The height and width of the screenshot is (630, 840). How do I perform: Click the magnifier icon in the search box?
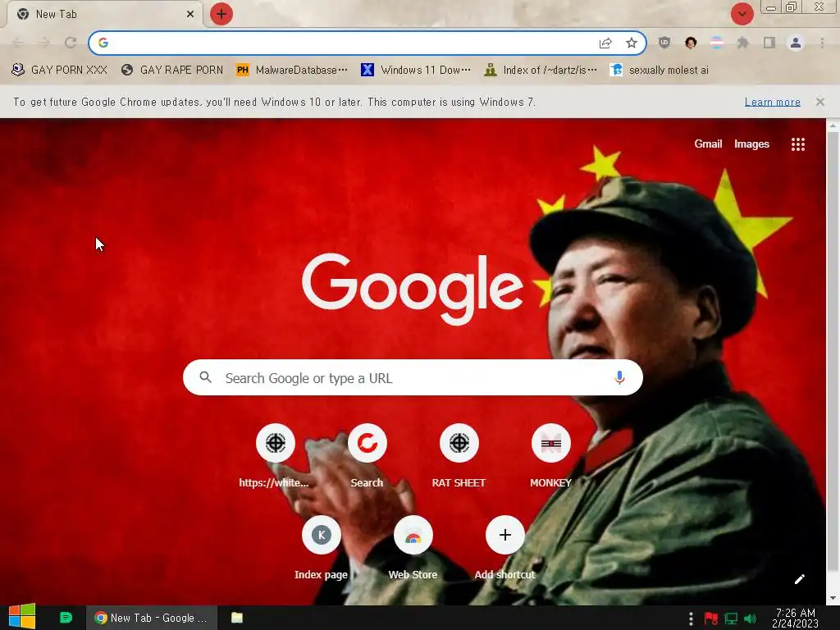206,377
